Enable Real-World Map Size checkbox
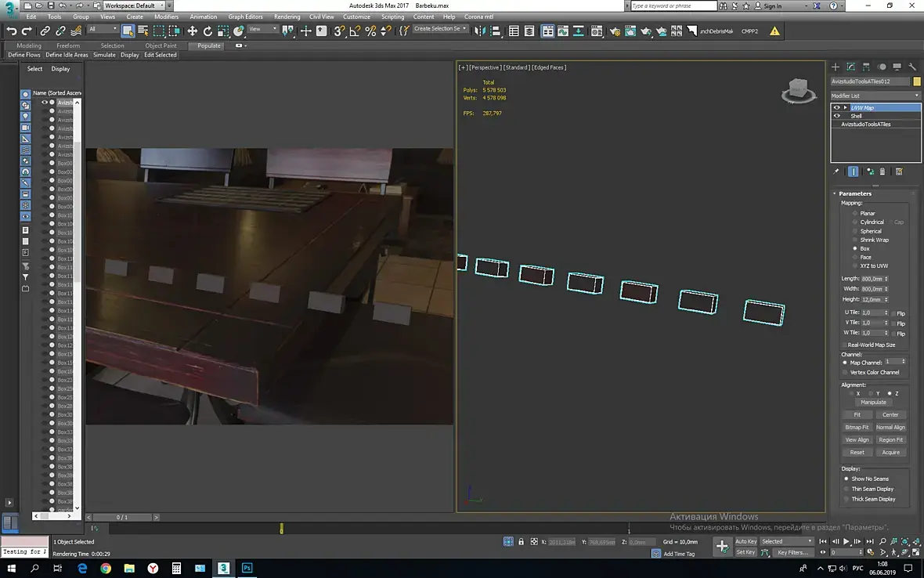Screen dimensions: 924x578 [844, 345]
